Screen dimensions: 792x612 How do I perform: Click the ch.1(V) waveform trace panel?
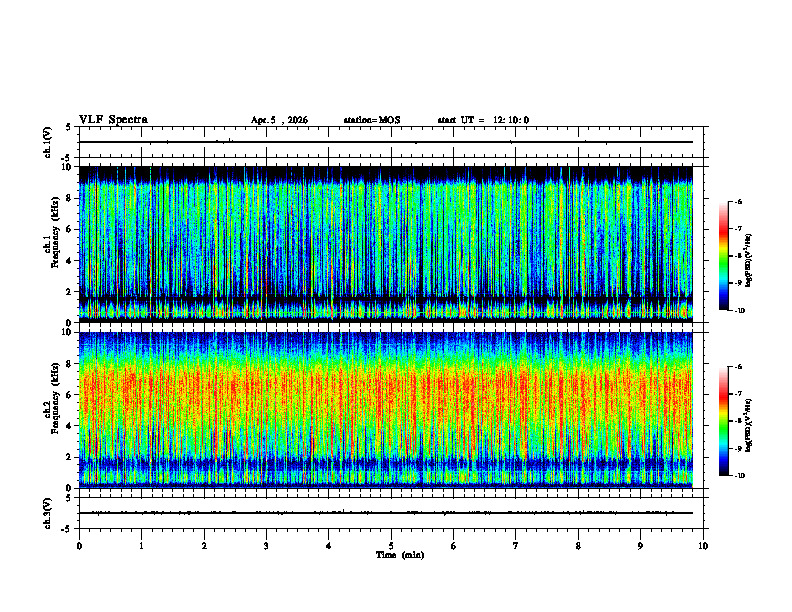tap(391, 142)
